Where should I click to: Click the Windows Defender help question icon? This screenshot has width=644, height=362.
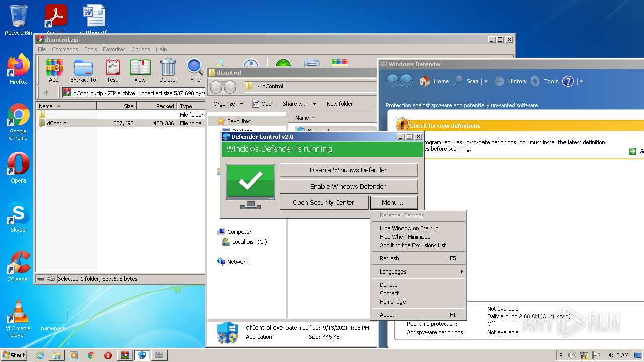(x=568, y=81)
